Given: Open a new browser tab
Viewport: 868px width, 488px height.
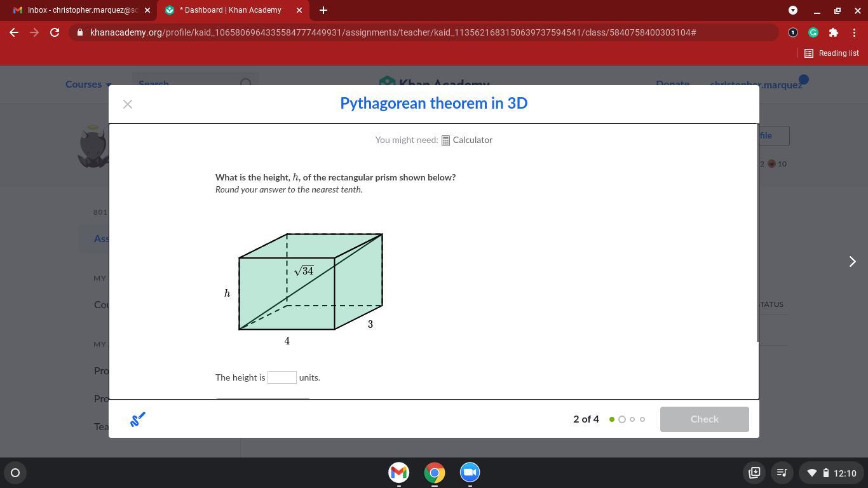Looking at the screenshot, I should [323, 10].
